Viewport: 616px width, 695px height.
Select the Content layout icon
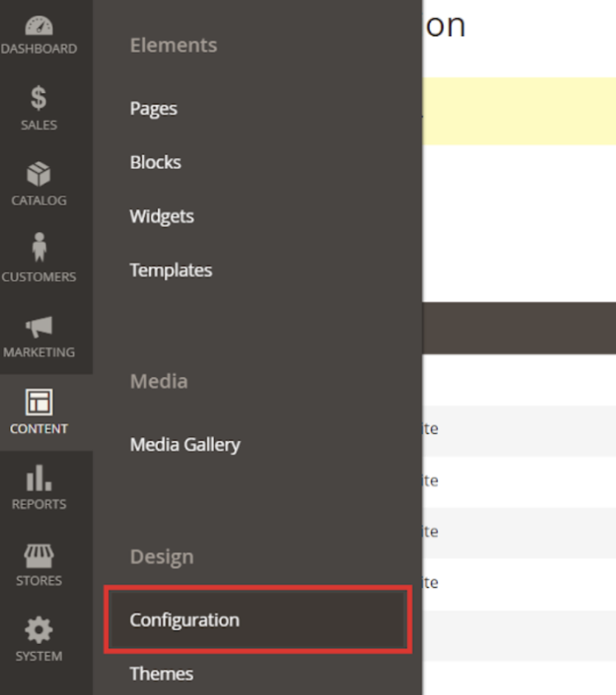(x=39, y=402)
